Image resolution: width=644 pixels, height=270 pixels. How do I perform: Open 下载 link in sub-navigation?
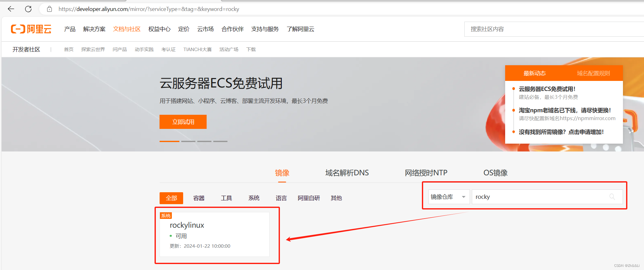click(251, 50)
